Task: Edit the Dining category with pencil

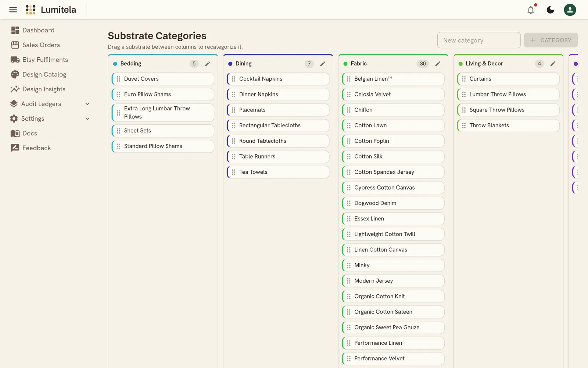Action: [323, 64]
